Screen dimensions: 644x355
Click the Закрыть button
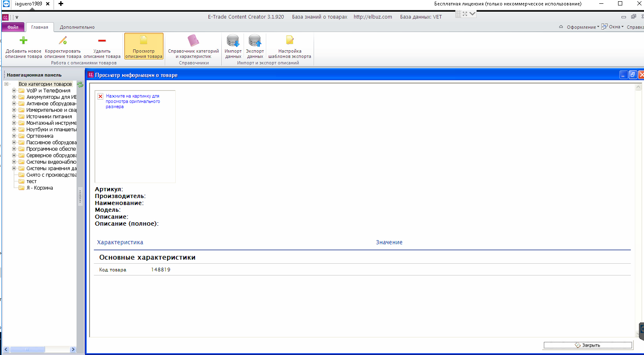pyautogui.click(x=588, y=345)
